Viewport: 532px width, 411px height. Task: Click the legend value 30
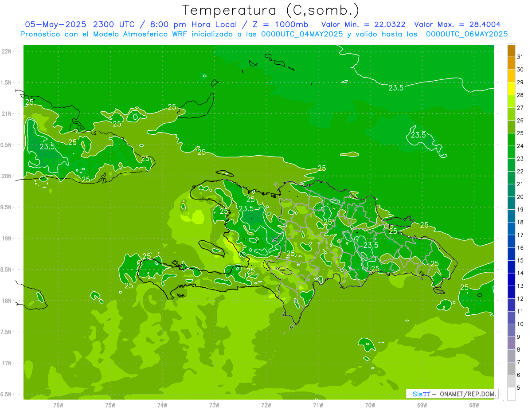point(520,70)
